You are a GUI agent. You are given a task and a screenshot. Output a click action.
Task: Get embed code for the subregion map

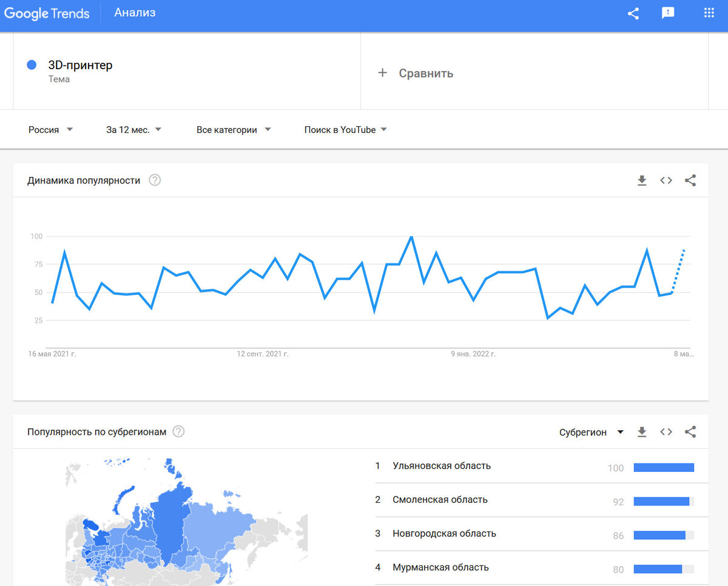point(666,432)
